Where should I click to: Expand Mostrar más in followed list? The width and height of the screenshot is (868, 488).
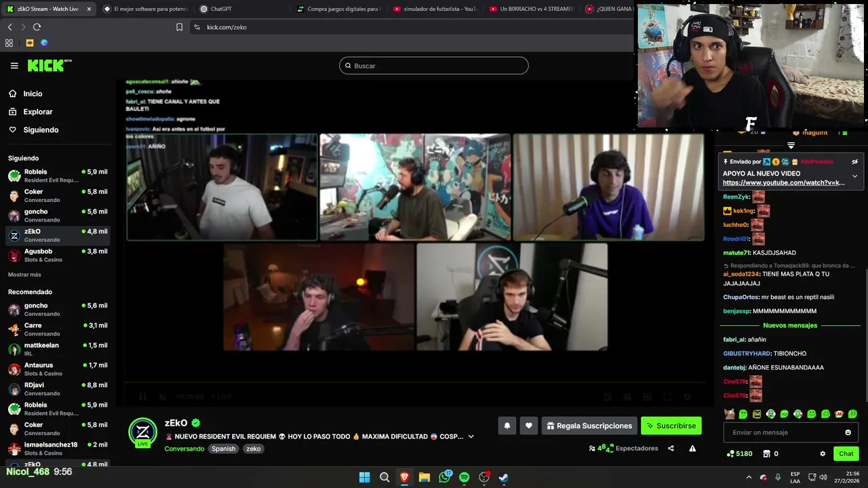pos(24,274)
